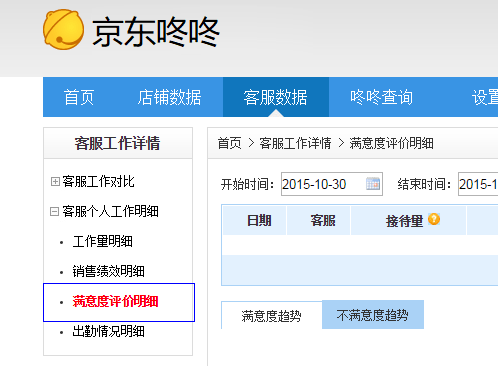Click the 开始时间 date input field
The width and height of the screenshot is (498, 366).
[332, 184]
